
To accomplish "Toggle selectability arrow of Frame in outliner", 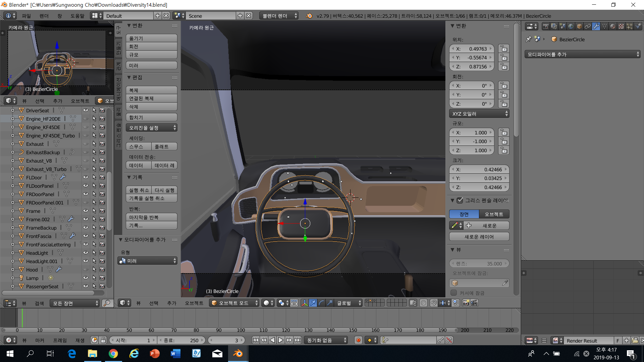I will point(94,211).
